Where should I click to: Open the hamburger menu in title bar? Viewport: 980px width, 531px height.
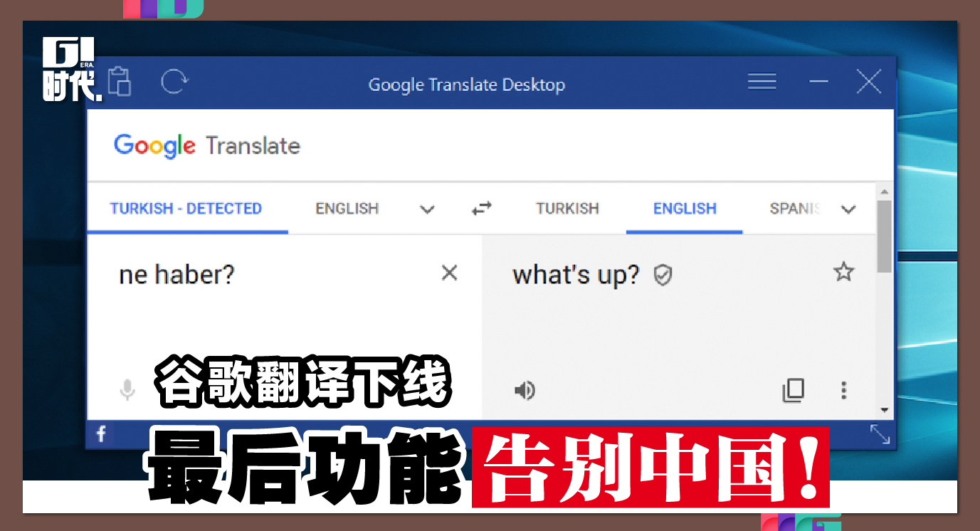pyautogui.click(x=762, y=82)
